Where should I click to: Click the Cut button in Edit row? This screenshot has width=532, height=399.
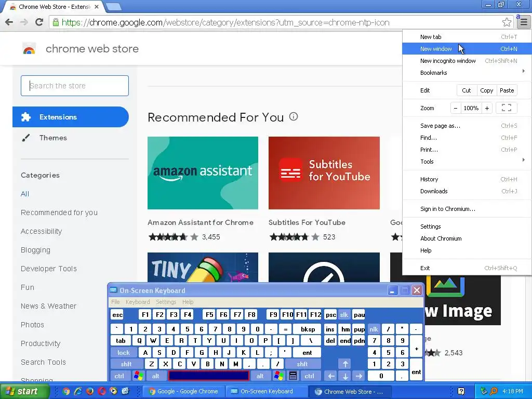point(467,90)
